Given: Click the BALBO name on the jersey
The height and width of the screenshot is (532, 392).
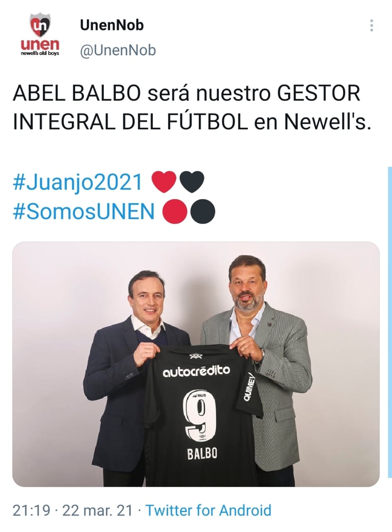Looking at the screenshot, I should (201, 453).
